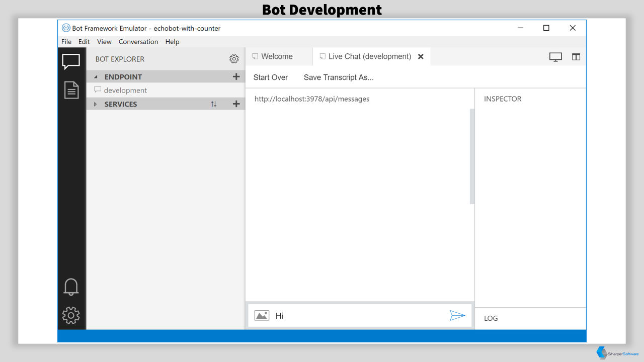This screenshot has width=644, height=362.
Task: Click the chat message input containing Hi
Action: point(360,316)
